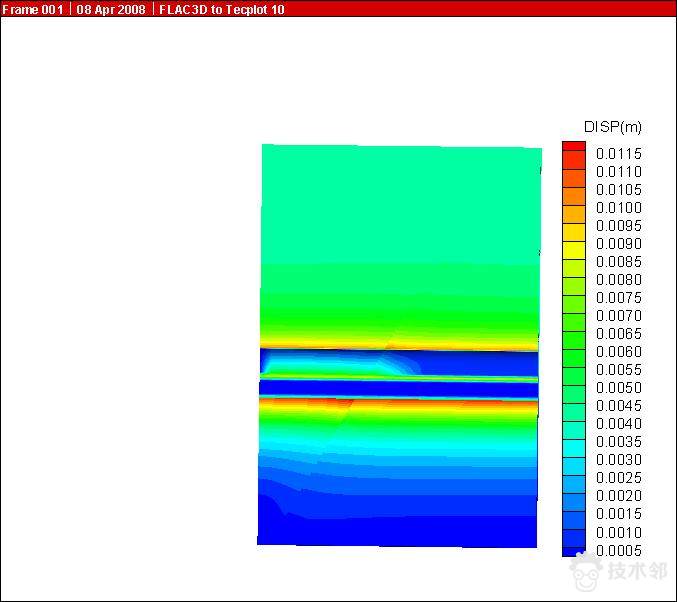Select the DISP(m) legend title
Viewport: 677px width, 602px height.
(612, 127)
